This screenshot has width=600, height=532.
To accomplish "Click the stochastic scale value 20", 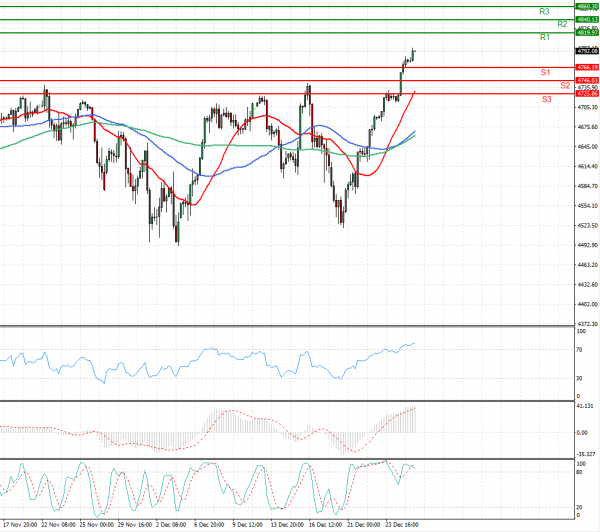I will point(579,508).
